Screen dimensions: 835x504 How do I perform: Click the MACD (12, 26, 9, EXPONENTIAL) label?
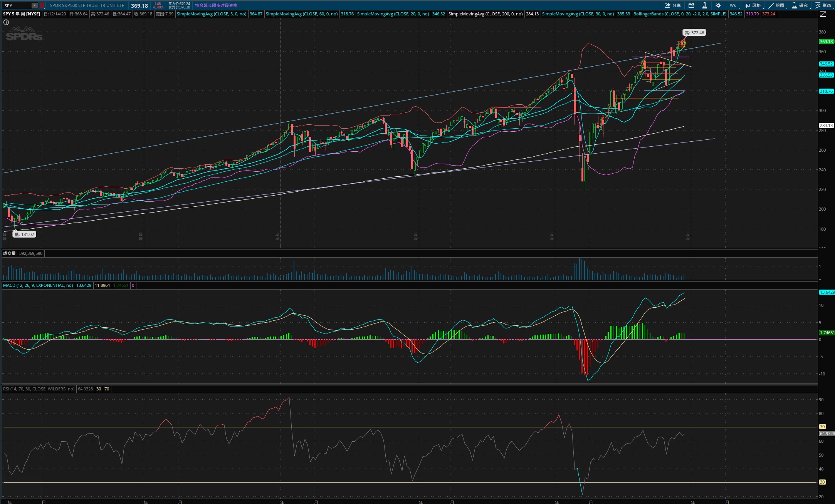coord(38,285)
